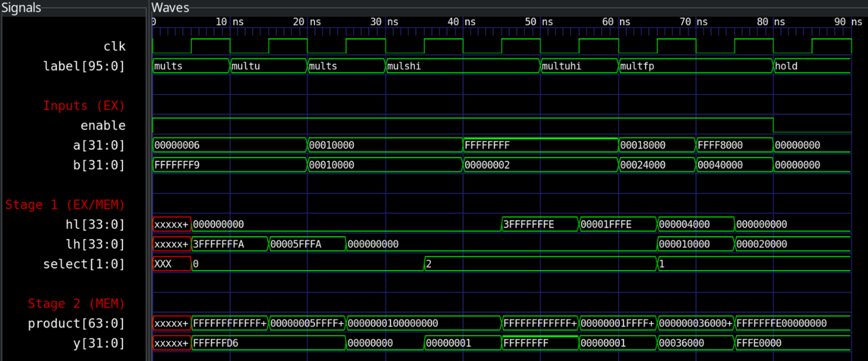The image size is (868, 361).
Task: Click the select segment showing value 2
Action: tap(540, 264)
